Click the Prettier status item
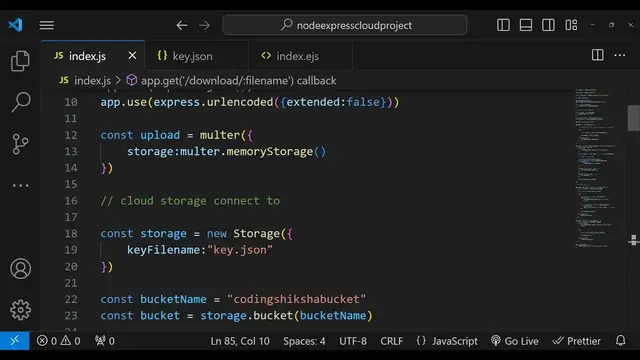Image resolution: width=640 pixels, height=360 pixels. (x=576, y=341)
